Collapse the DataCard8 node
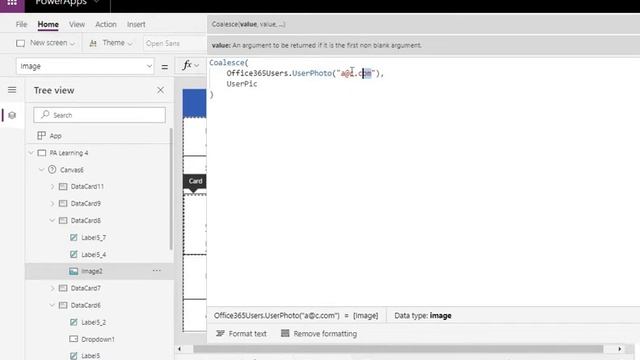 (52, 220)
